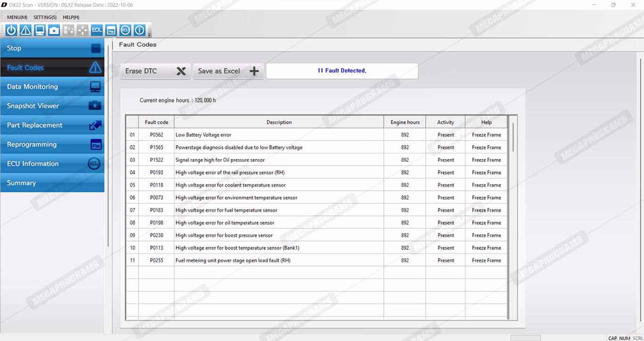The image size is (644, 341).
Task: Open the HELP(H) menu
Action: point(71,17)
